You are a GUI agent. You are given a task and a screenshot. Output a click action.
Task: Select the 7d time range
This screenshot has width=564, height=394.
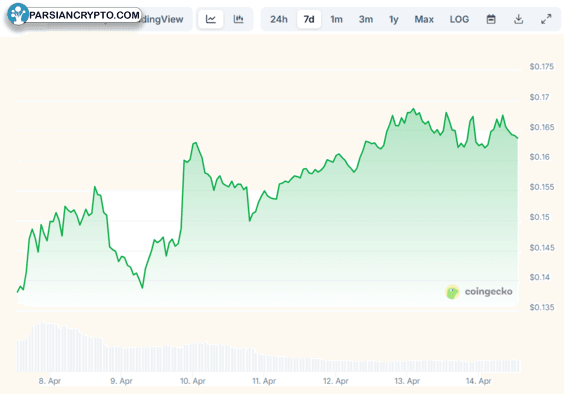coord(309,19)
